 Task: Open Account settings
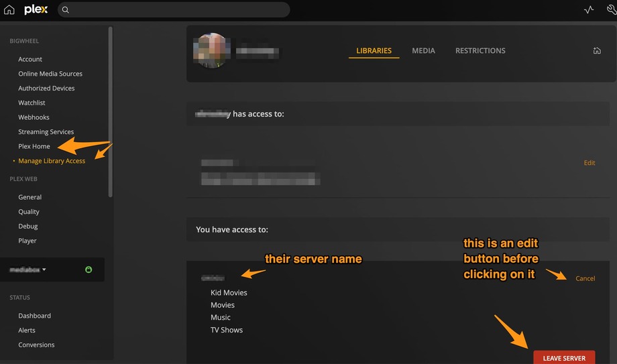point(30,59)
